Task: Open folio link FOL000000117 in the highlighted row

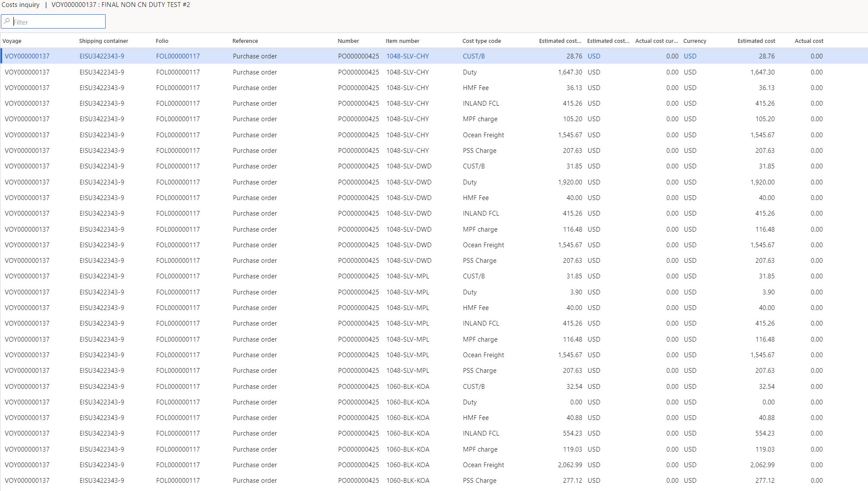Action: (177, 56)
